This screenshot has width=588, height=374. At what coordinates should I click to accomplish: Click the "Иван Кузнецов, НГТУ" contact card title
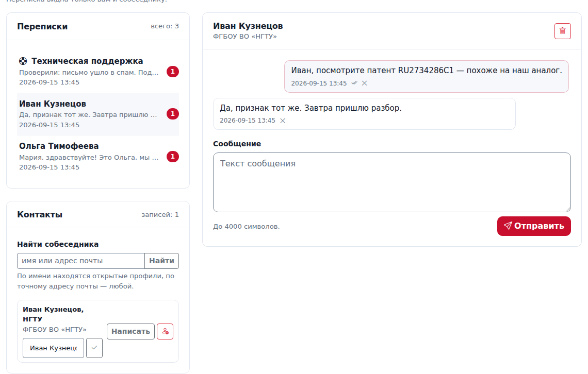coord(53,314)
